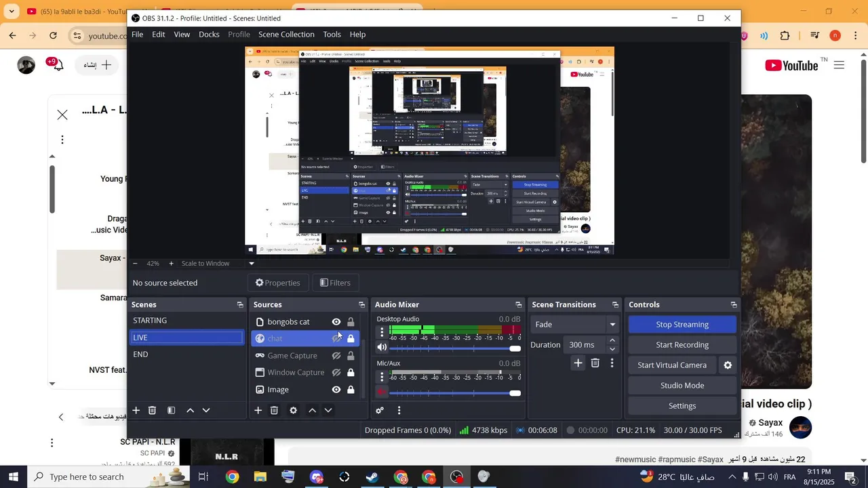Show the Window Capture source
Image resolution: width=868 pixels, height=488 pixels.
(336, 373)
